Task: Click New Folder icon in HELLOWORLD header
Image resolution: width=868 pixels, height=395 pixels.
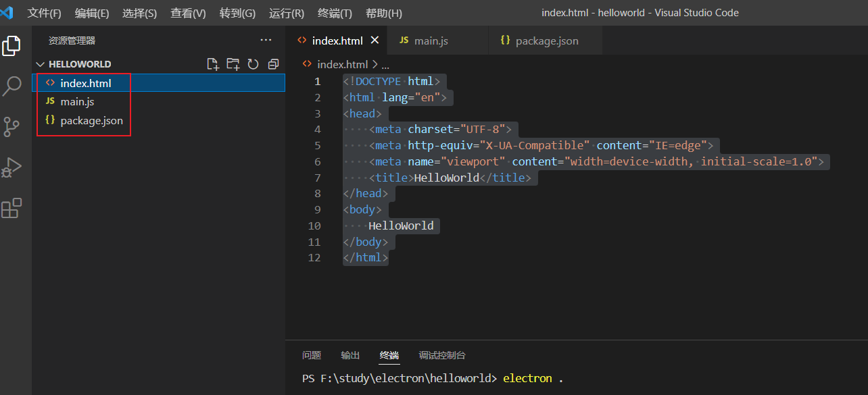Action: tap(233, 64)
